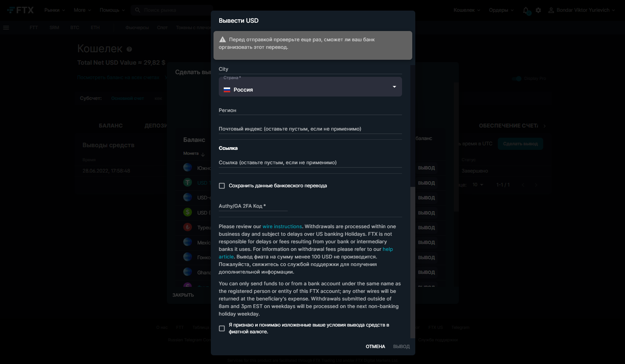Image resolution: width=625 pixels, height=364 pixels.
Task: Click ЗАКРЫТЬ in the background dialog
Action: tap(183, 295)
